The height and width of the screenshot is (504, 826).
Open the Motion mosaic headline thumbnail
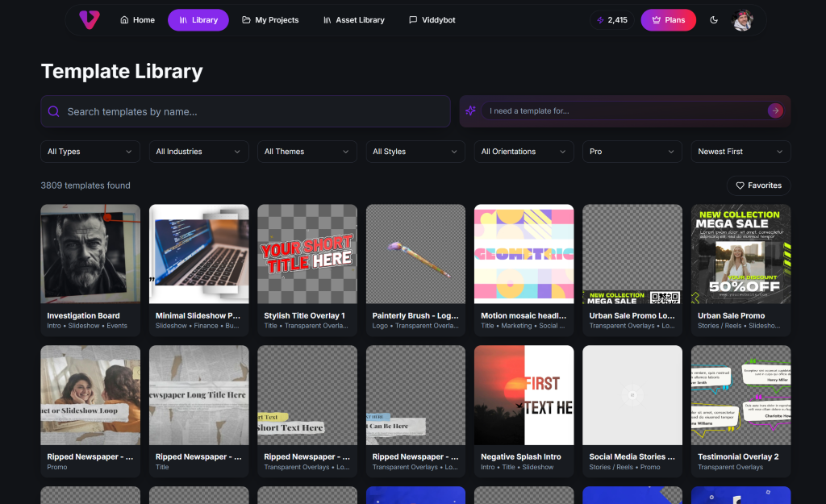[x=524, y=254]
